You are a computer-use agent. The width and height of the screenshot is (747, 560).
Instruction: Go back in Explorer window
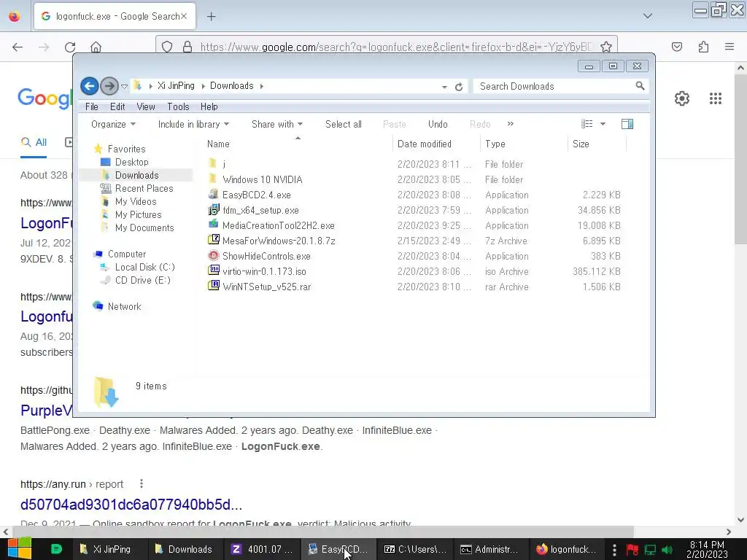(89, 86)
